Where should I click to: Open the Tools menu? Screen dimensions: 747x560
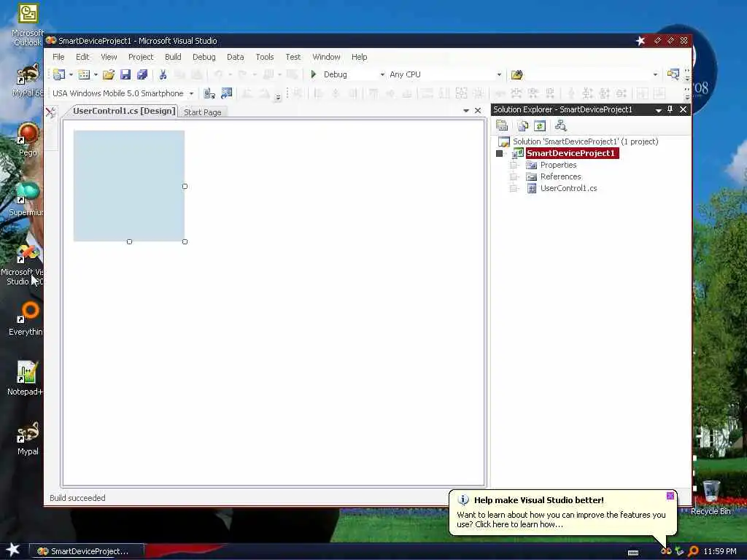pyautogui.click(x=265, y=57)
